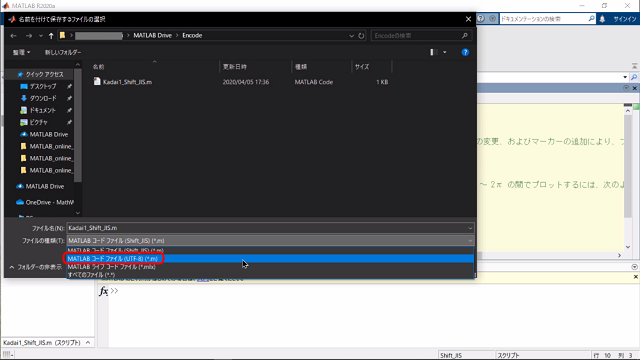Refresh the Encode folder listing

pos(361,36)
